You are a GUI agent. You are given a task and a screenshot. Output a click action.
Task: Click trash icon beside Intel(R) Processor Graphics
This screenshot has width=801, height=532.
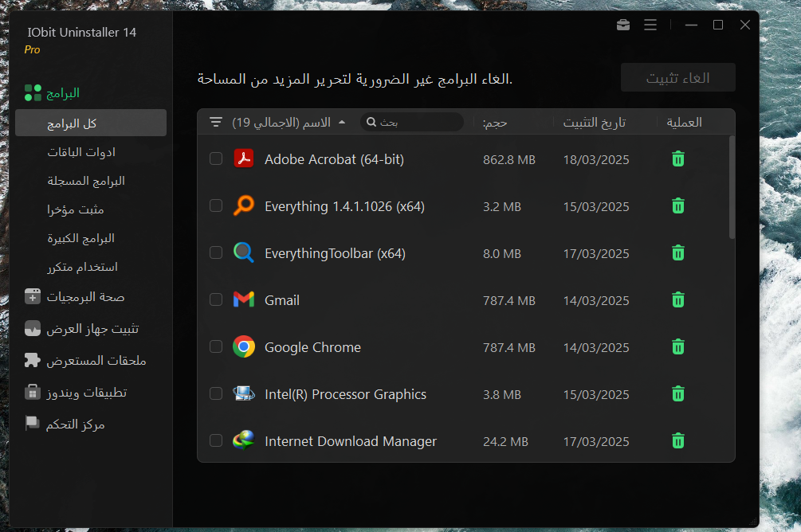click(x=677, y=394)
